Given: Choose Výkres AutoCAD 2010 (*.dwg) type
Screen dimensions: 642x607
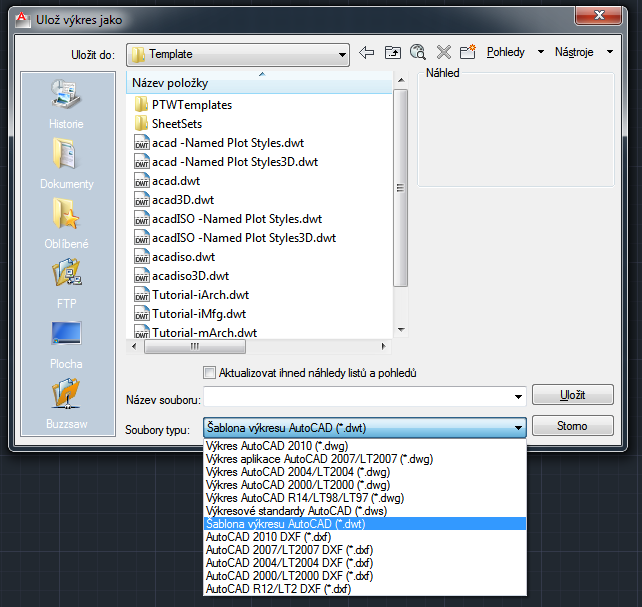Looking at the screenshot, I should click(364, 446).
